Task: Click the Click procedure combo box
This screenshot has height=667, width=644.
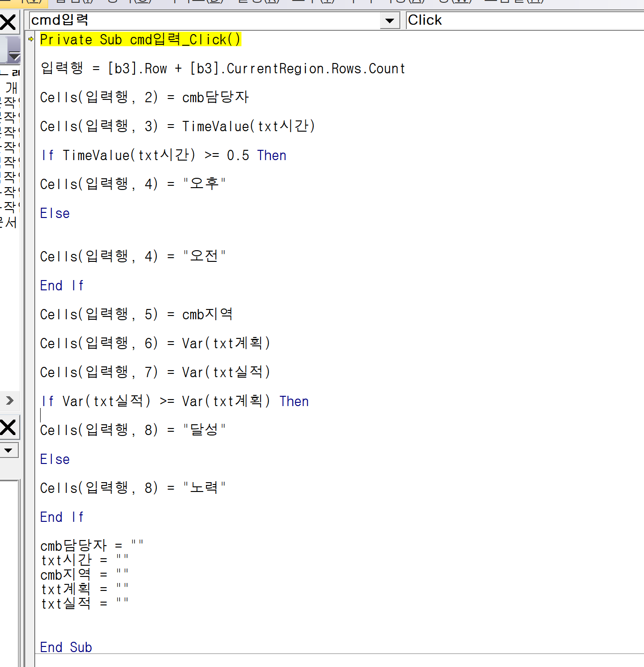Action: pos(523,21)
